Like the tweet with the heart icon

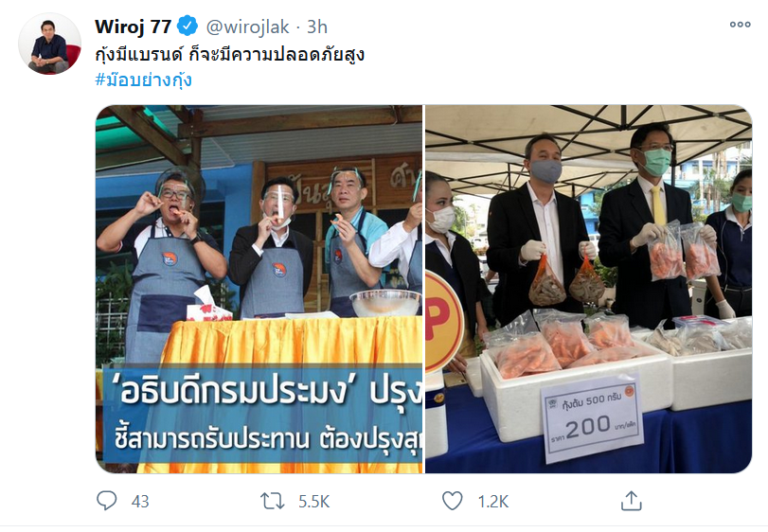tap(452, 501)
